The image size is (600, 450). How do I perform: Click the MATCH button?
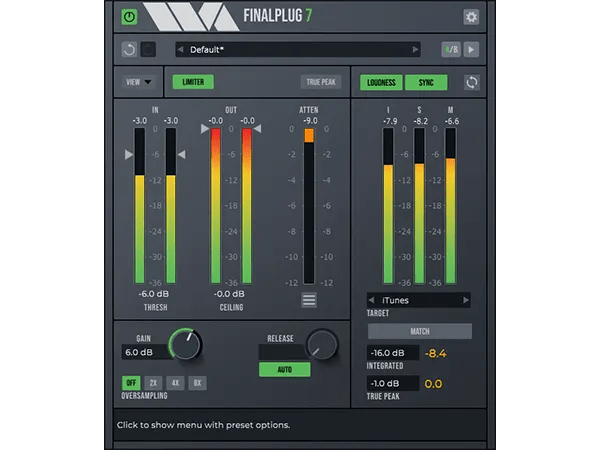pyautogui.click(x=420, y=331)
